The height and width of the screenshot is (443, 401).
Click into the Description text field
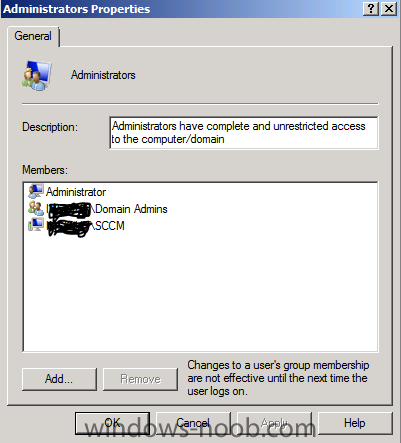coord(244,133)
